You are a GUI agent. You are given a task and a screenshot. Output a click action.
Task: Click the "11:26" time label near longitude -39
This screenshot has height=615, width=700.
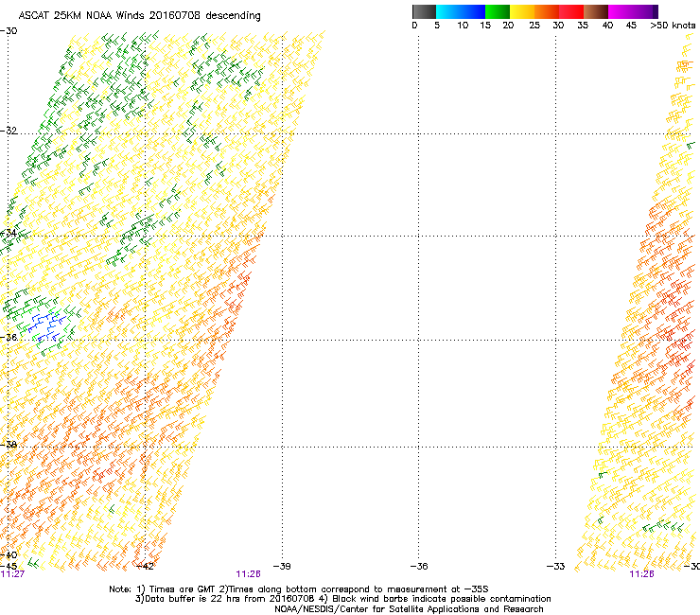point(248,574)
